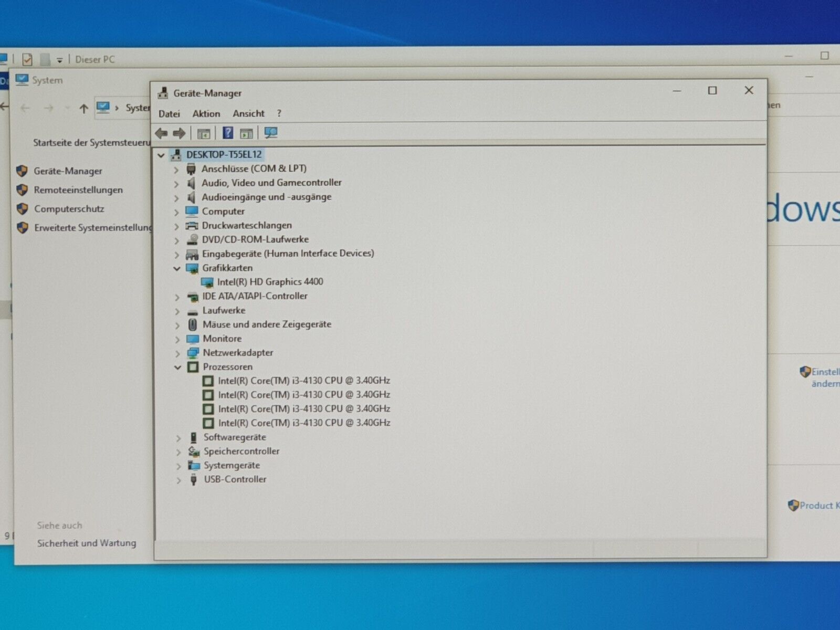Click the Netzwerkadapter icon

193,353
